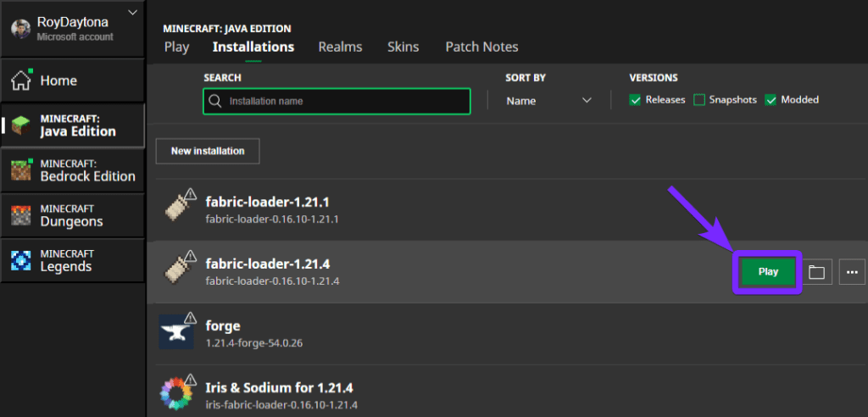Click the Java Edition grass block icon
The image size is (868, 417).
click(21, 126)
